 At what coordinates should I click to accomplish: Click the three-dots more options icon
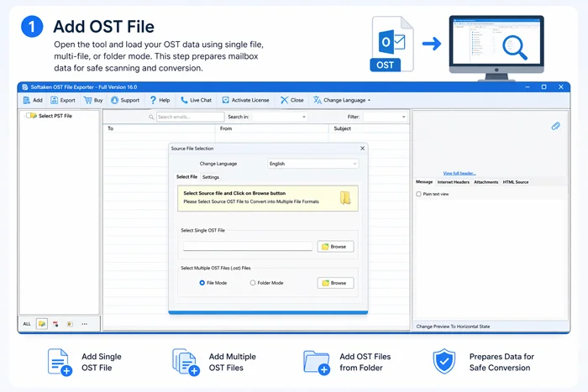[84, 324]
